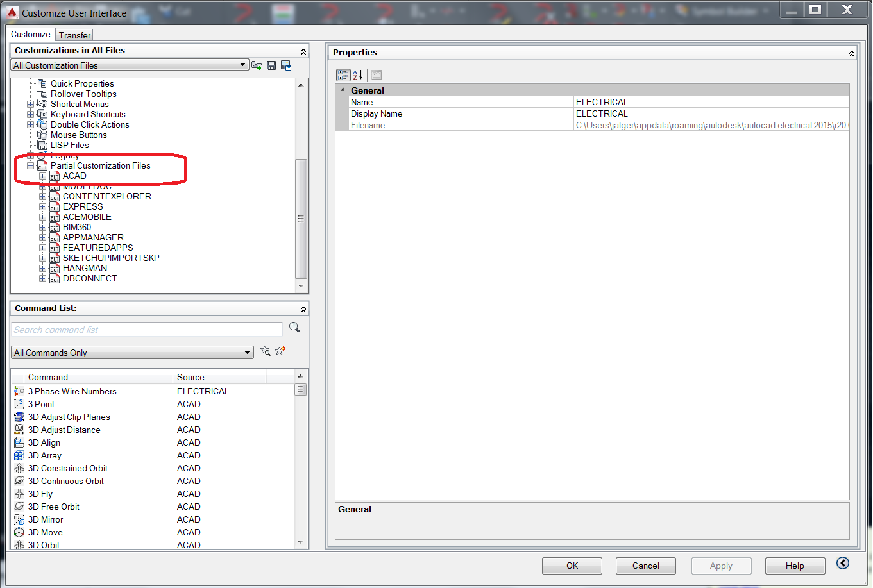Click the LISP Files node icon
873x588 pixels.
pos(42,146)
